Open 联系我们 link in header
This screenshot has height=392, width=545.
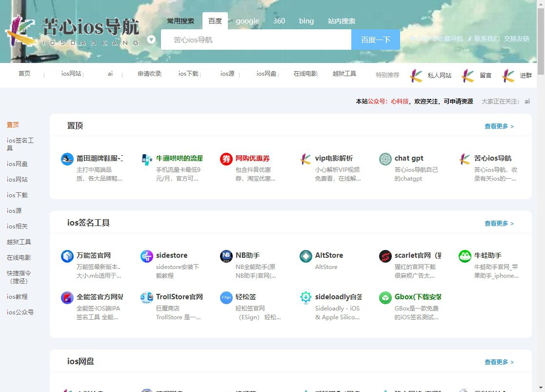coord(486,39)
